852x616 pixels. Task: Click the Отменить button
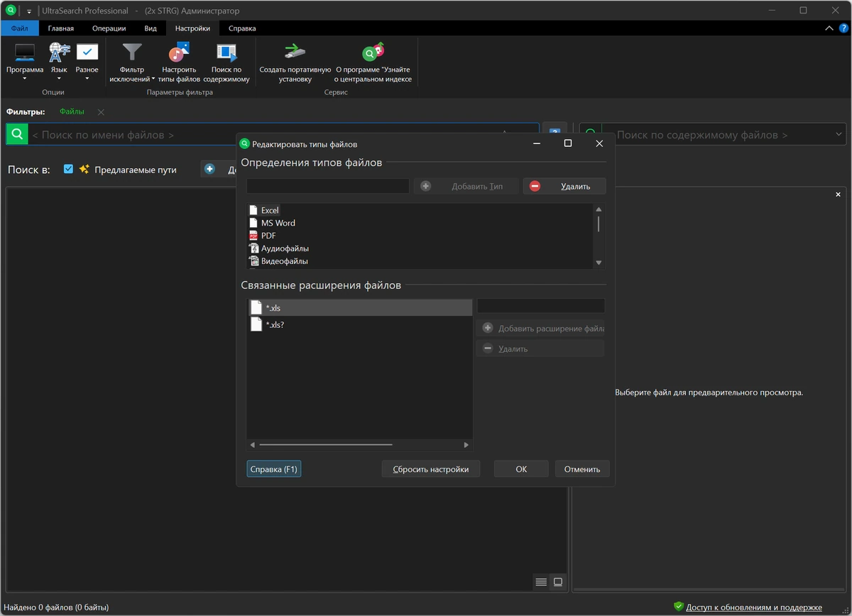tap(582, 469)
